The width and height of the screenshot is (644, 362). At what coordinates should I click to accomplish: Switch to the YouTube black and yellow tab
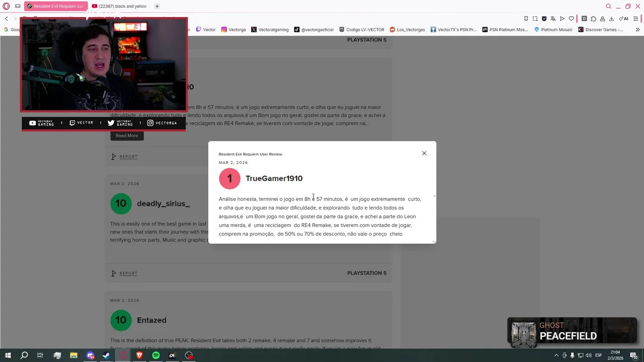point(120,6)
